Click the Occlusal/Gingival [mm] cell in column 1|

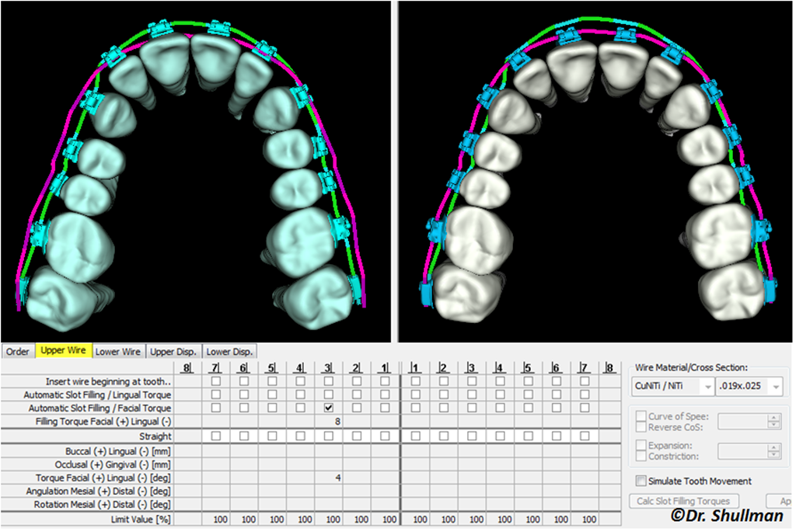point(385,464)
